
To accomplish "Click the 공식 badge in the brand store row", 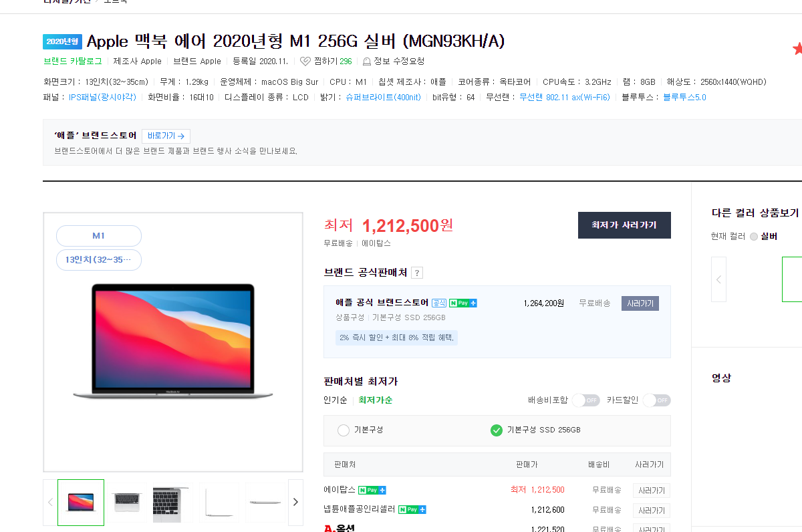I will pos(439,303).
